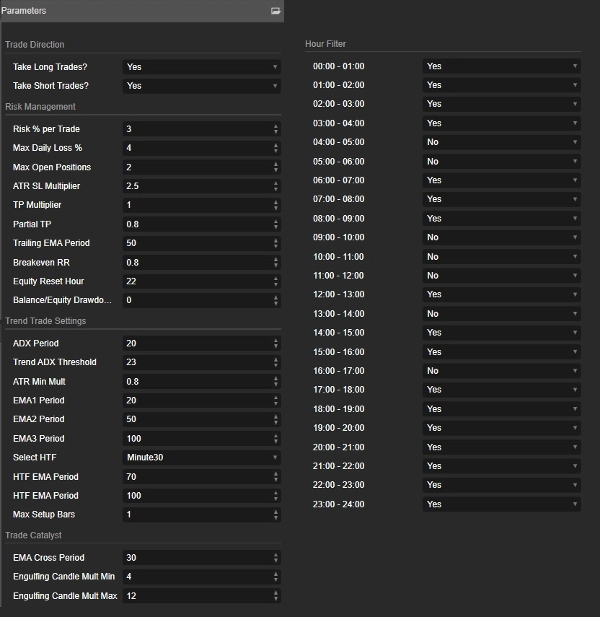Click the EMA3 Period value field
This screenshot has height=617, width=600.
(201, 438)
